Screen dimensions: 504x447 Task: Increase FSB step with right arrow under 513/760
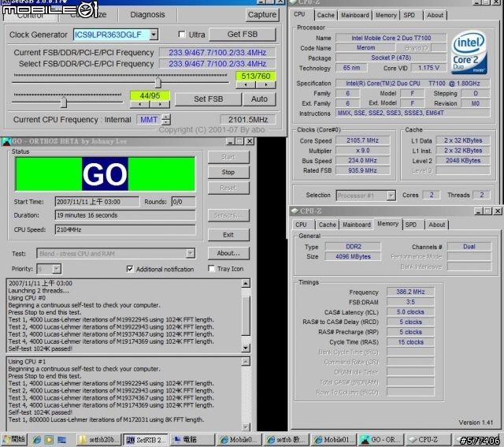[266, 85]
